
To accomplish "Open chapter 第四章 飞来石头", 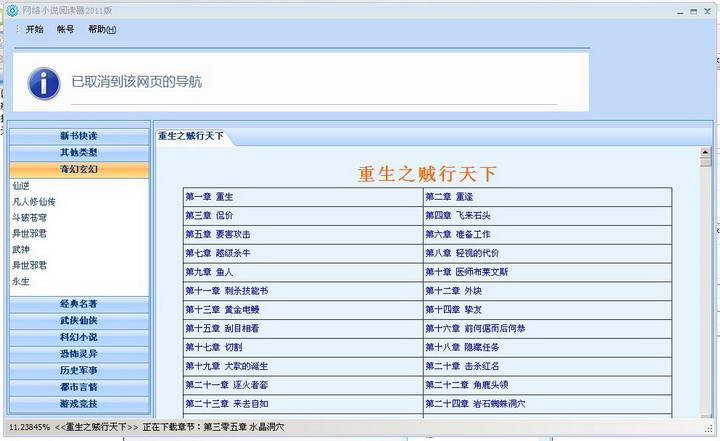I will tap(457, 215).
